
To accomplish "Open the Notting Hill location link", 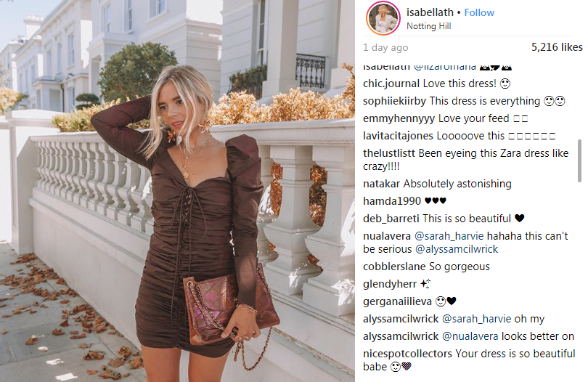I will click(428, 26).
